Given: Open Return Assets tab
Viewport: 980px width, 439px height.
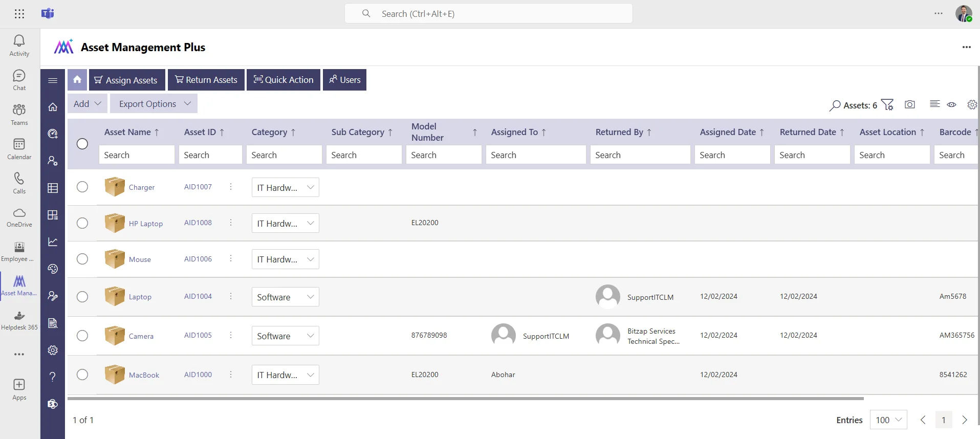Looking at the screenshot, I should pyautogui.click(x=206, y=80).
